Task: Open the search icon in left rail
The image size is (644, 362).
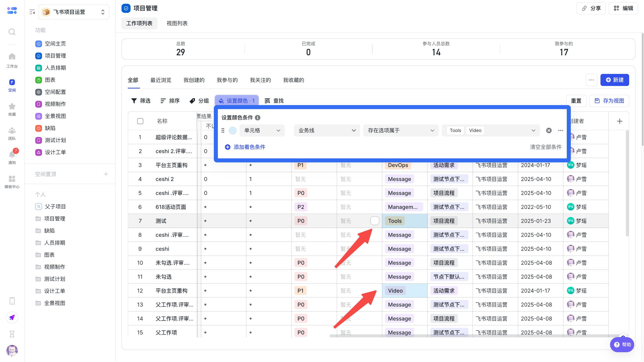Action: [12, 32]
